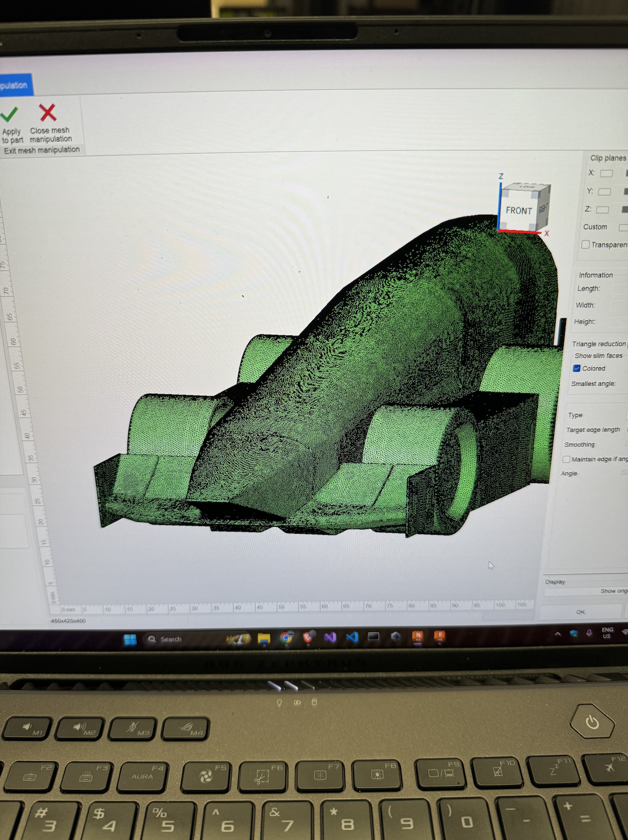Image resolution: width=628 pixels, height=840 pixels.
Task: Select the RIGHT face of the view cube
Action: click(543, 208)
